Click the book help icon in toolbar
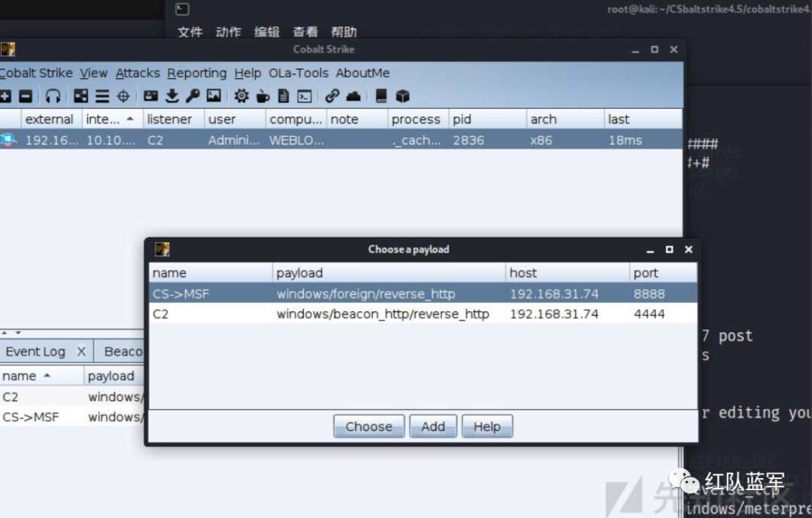The height and width of the screenshot is (518, 812). pos(381,95)
